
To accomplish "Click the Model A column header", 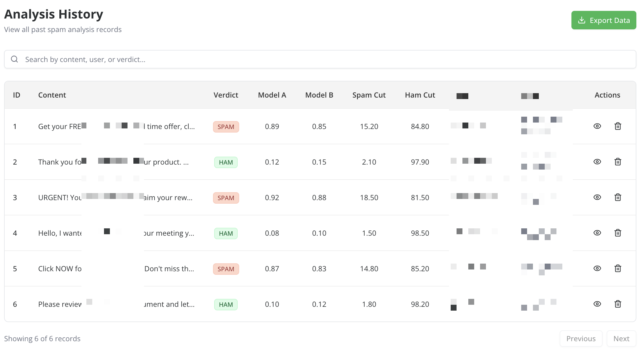I will pos(272,95).
